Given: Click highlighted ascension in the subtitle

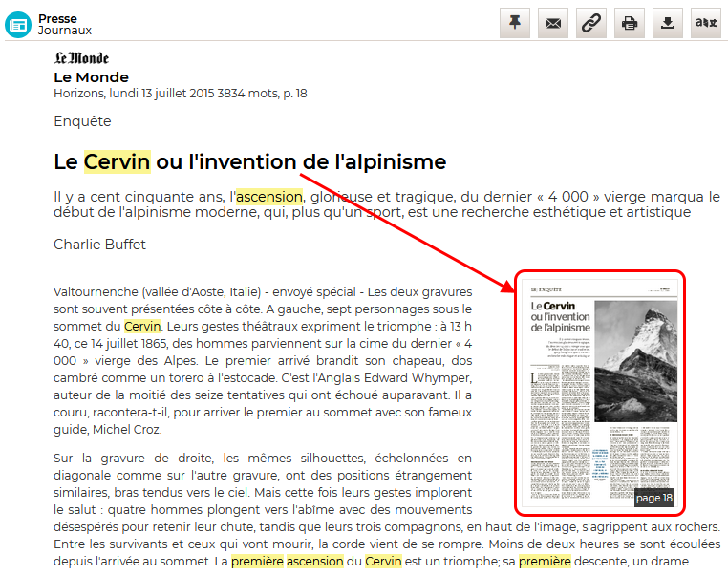Looking at the screenshot, I should pyautogui.click(x=269, y=197).
